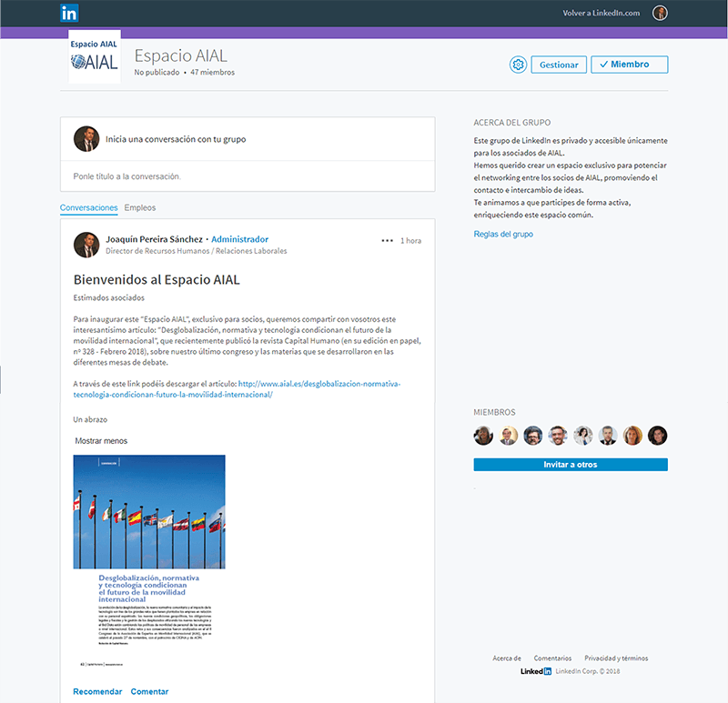Click the Volver a LinkedIn.com link
728x703 pixels.
(x=602, y=13)
